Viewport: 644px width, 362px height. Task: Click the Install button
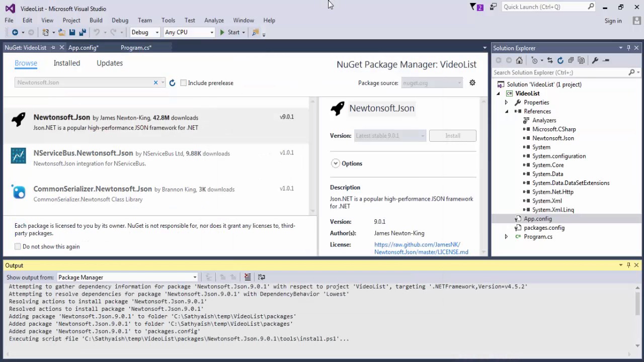(452, 136)
